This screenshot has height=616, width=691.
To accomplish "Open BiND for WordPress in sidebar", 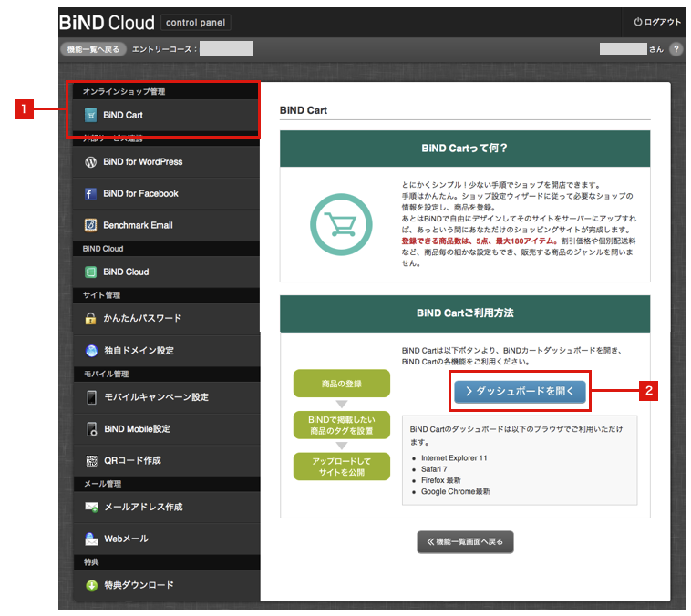I will tap(166, 162).
